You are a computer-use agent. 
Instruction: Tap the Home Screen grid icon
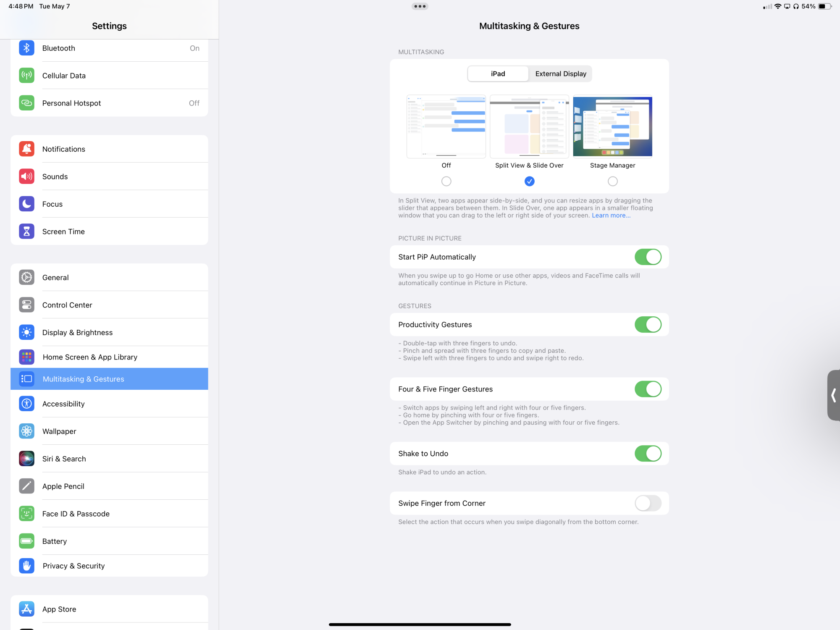pos(26,357)
